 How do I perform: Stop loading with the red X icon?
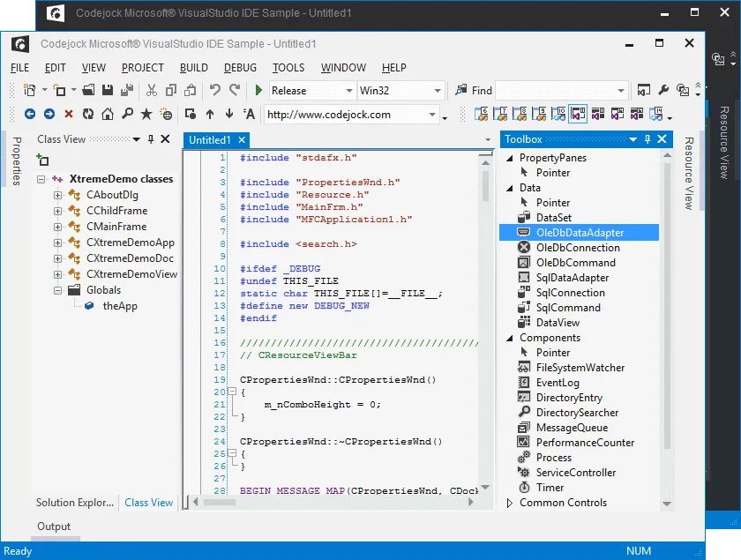pos(69,114)
